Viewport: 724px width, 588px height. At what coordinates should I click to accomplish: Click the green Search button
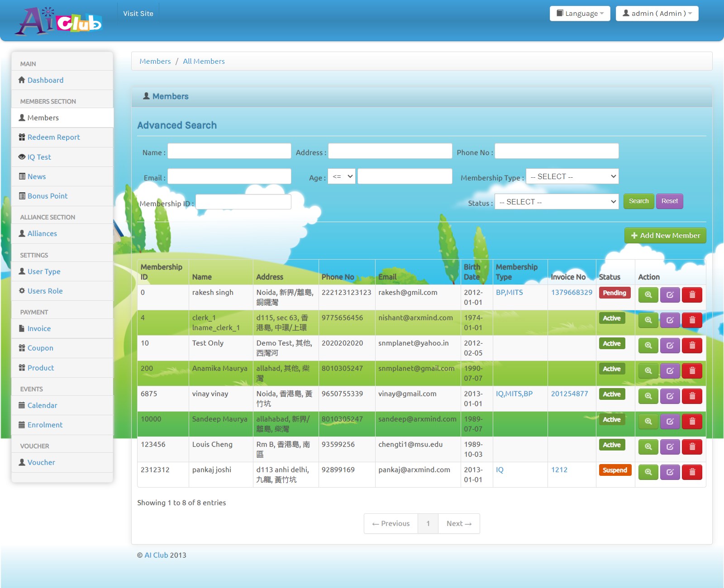click(638, 201)
